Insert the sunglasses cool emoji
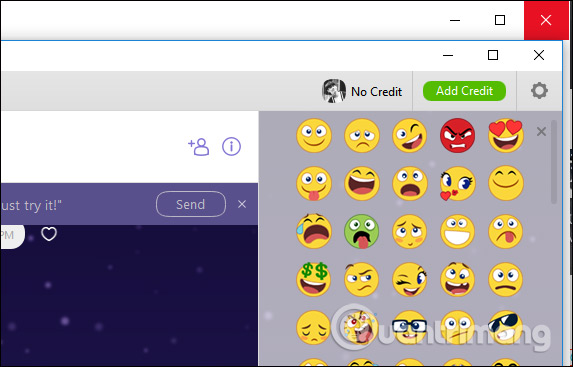 tap(506, 328)
